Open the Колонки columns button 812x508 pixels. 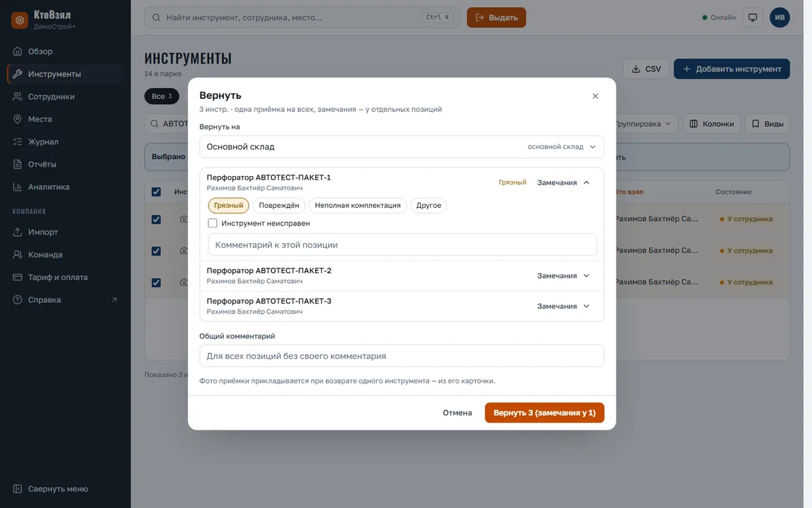coord(712,124)
